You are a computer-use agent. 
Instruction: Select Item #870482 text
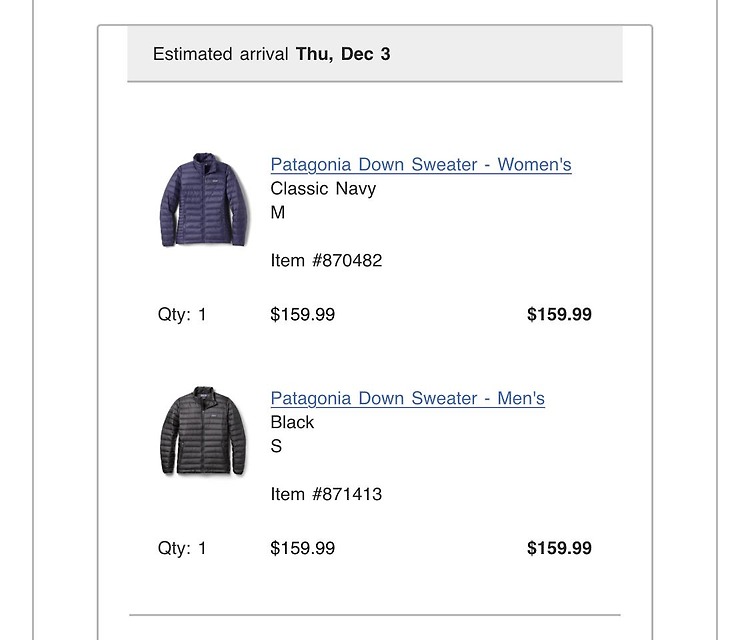click(326, 261)
